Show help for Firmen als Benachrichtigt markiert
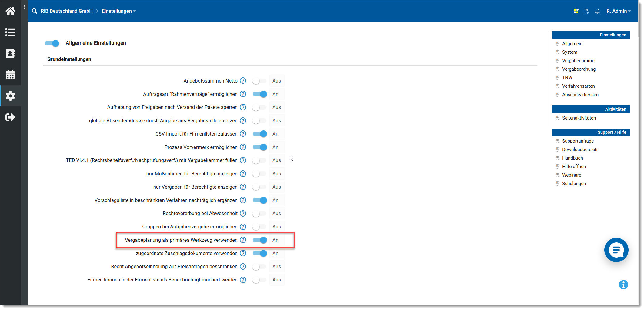The height and width of the screenshot is (310, 644). point(243,280)
